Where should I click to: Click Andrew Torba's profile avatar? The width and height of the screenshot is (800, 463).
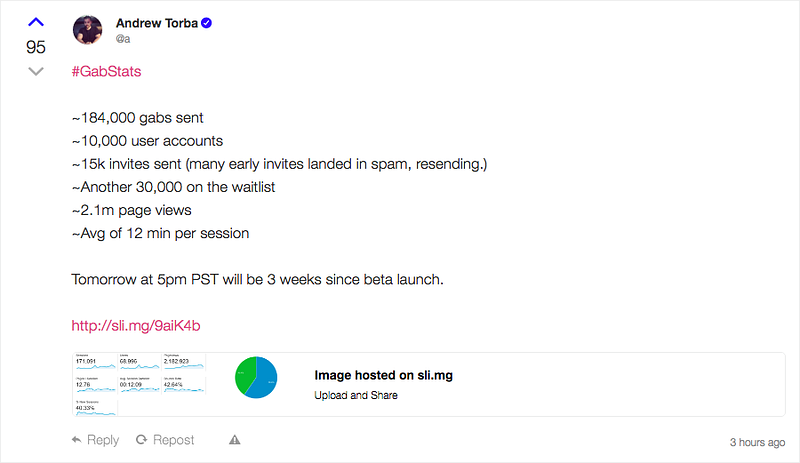point(87,30)
